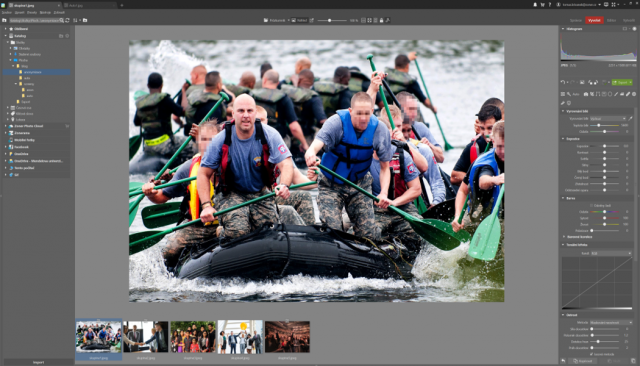The height and width of the screenshot is (366, 640).
Task: Pick the white balance eyedropper
Action: [x=630, y=119]
